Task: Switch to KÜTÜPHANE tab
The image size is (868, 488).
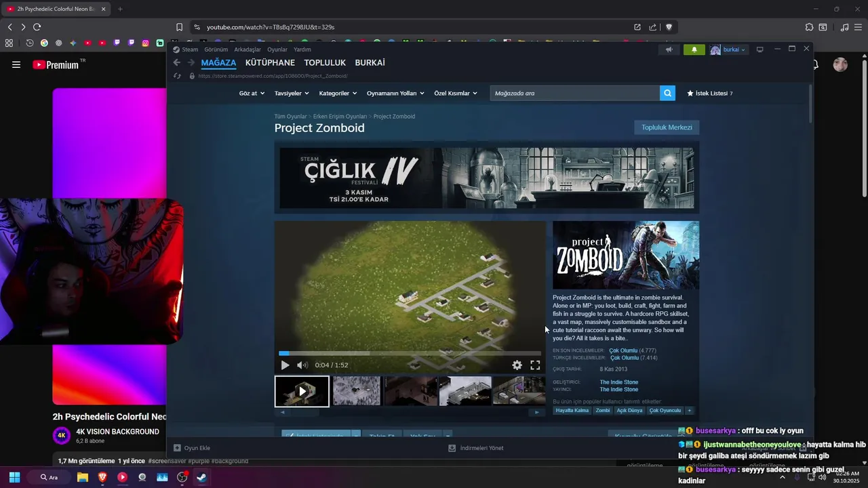Action: 270,62
